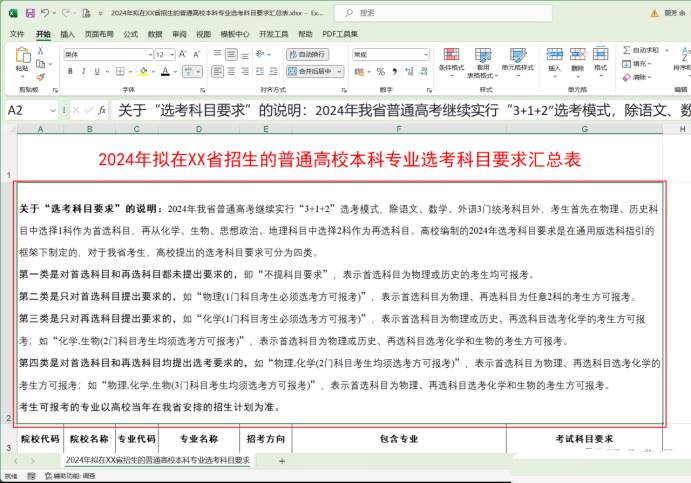Open 单元格样式 cell styles

click(x=518, y=63)
